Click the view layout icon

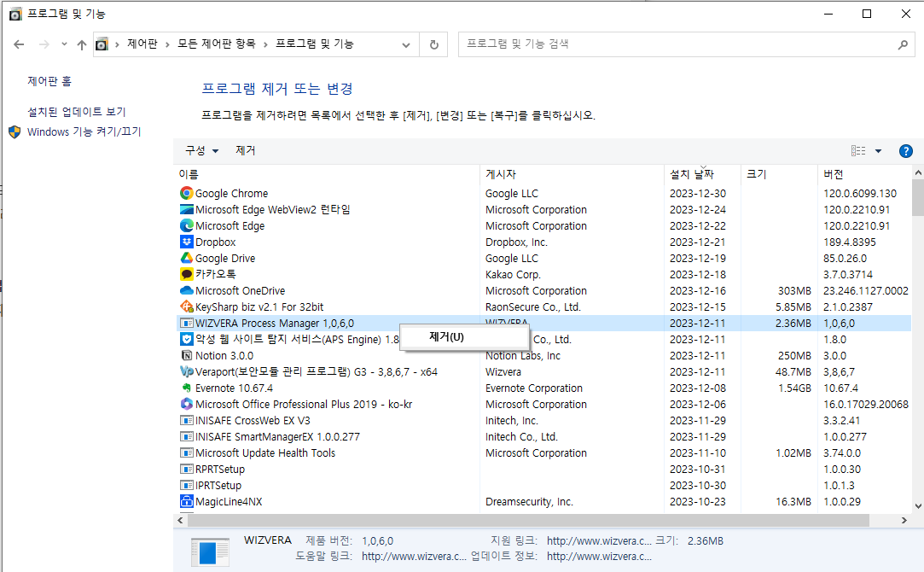pos(858,151)
